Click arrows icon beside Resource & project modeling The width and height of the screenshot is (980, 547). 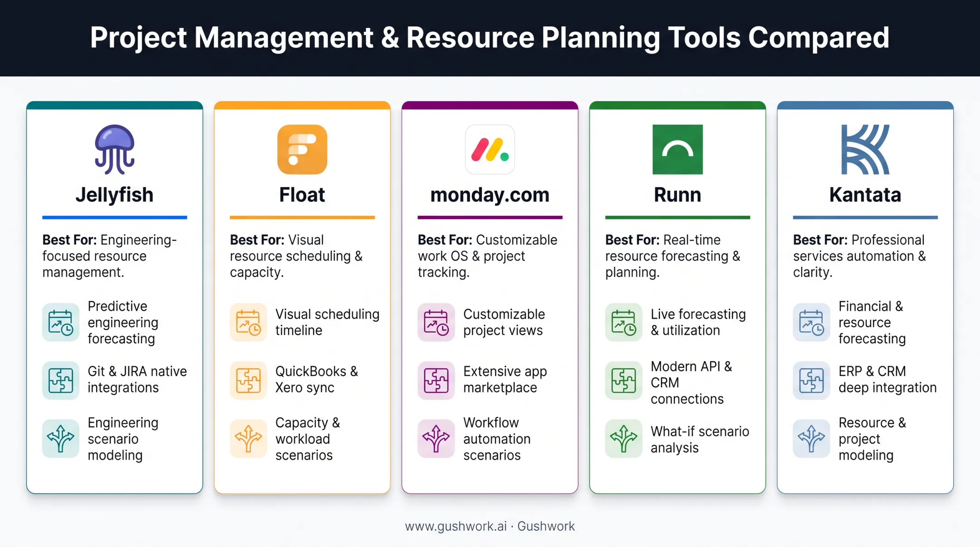tap(812, 439)
